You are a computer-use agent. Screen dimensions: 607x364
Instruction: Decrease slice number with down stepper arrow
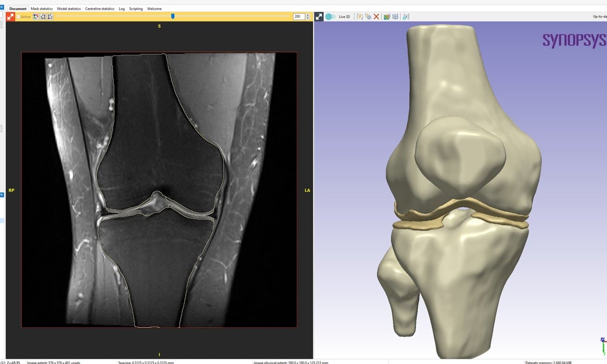pyautogui.click(x=308, y=18)
